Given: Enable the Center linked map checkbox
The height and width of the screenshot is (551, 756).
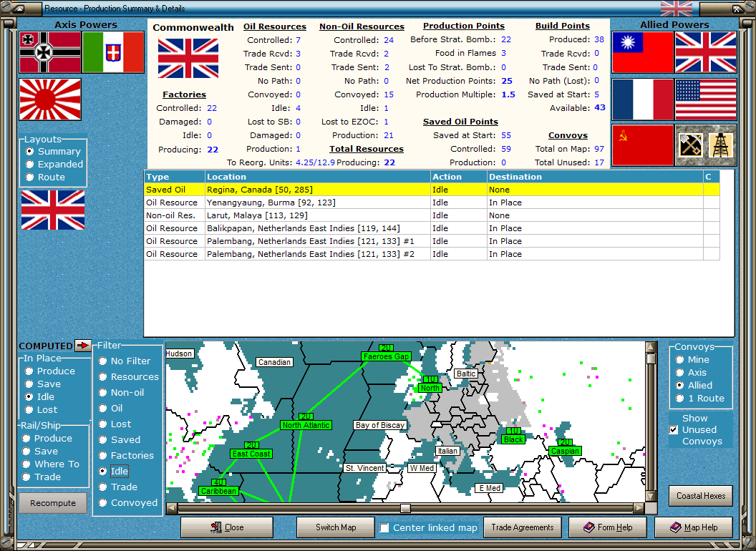Looking at the screenshot, I should 384,528.
